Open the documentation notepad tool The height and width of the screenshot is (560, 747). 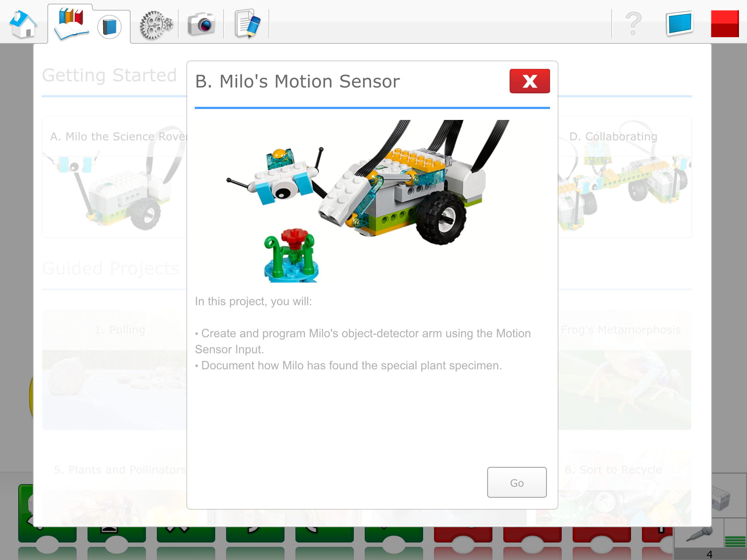(x=248, y=24)
